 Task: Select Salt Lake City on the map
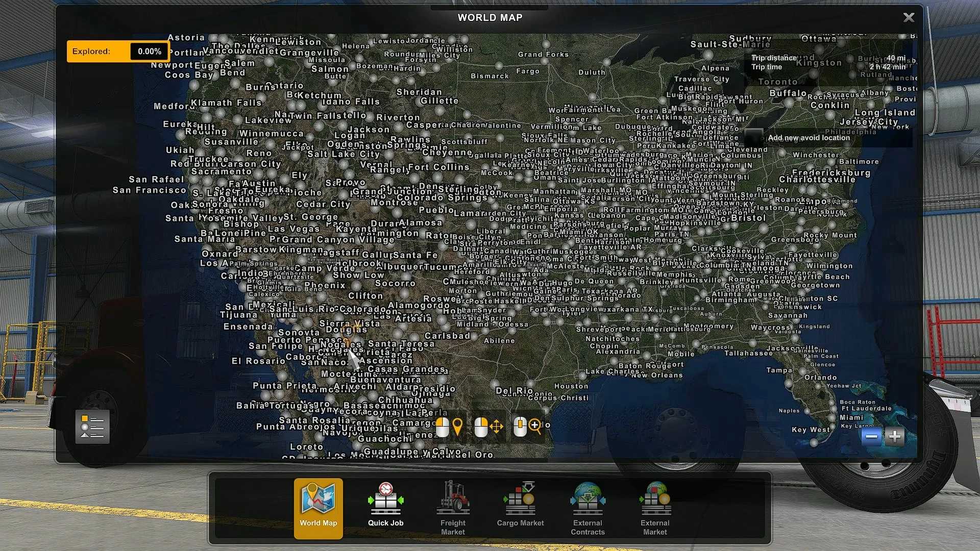tap(343, 154)
